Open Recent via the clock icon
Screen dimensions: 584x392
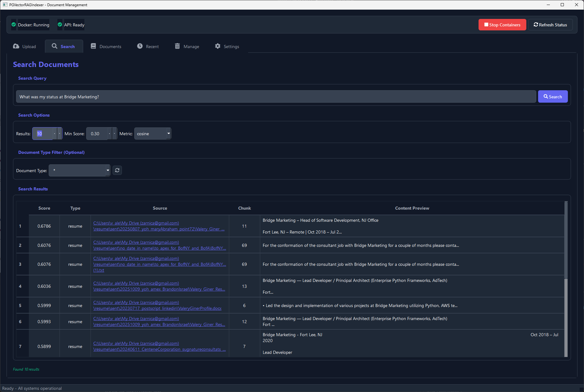pyautogui.click(x=140, y=46)
